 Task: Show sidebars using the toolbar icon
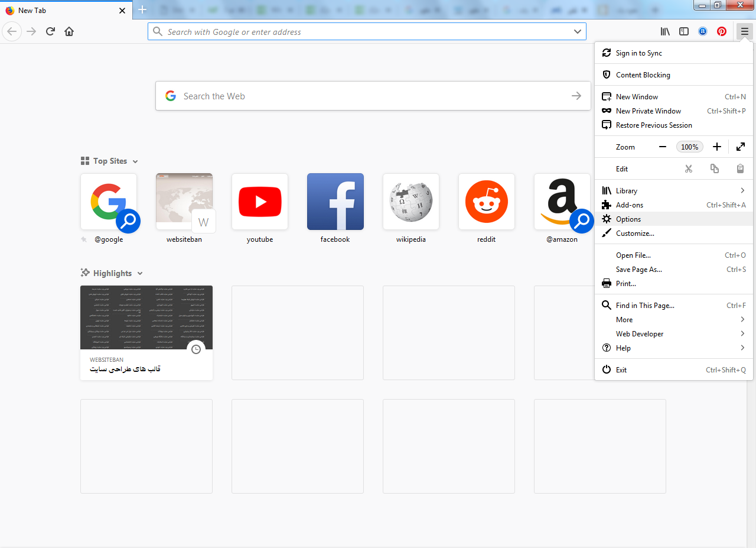point(684,31)
